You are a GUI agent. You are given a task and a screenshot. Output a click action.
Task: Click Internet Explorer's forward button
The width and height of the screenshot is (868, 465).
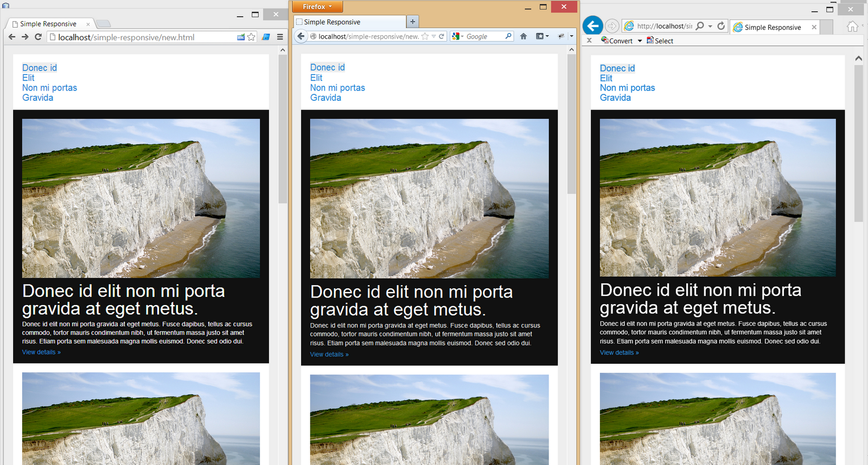point(612,26)
